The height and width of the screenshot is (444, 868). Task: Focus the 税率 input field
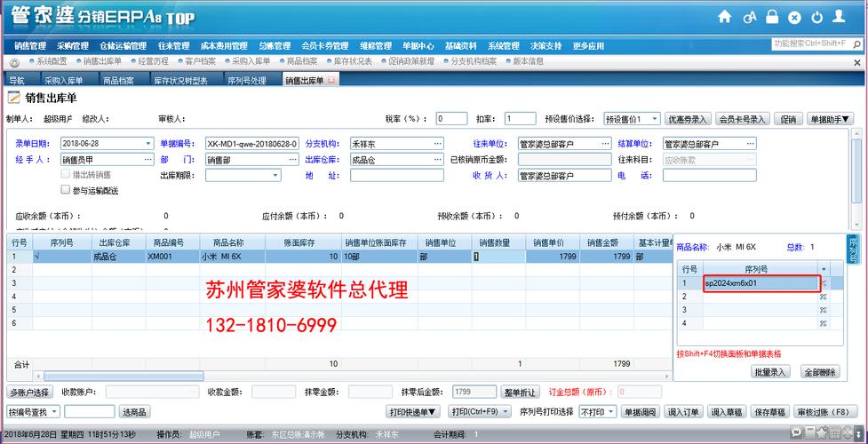(x=451, y=118)
